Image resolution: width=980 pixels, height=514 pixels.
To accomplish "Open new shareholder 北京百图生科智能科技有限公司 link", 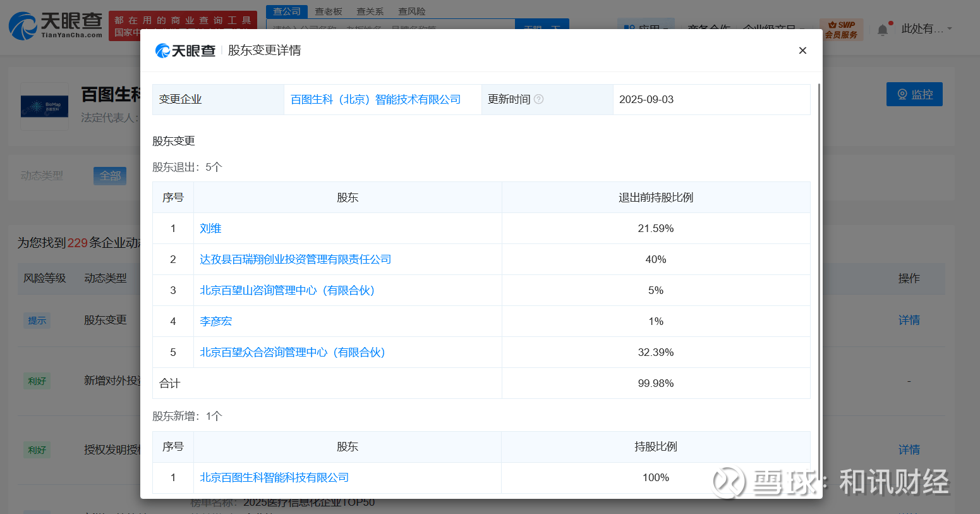I will tap(274, 477).
